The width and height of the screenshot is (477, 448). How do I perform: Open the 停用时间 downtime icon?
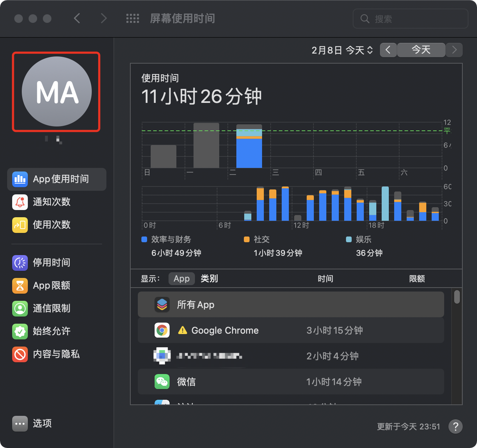click(20, 263)
